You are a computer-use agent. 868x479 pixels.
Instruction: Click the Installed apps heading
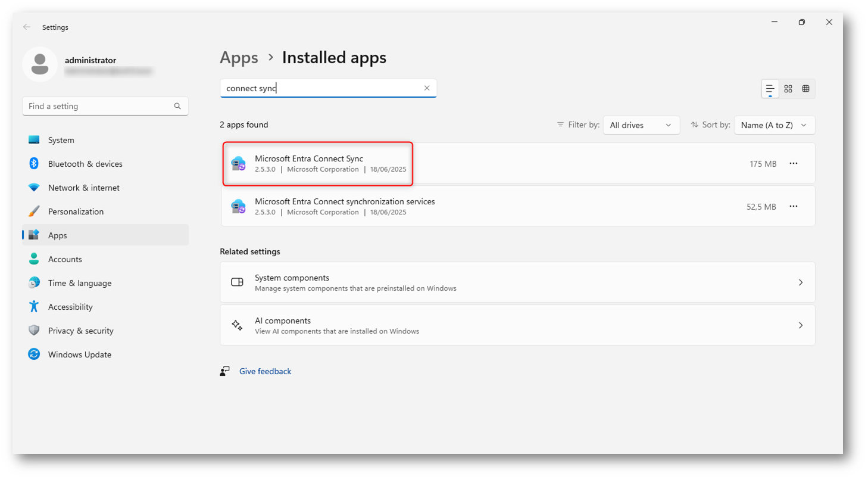[x=334, y=58]
